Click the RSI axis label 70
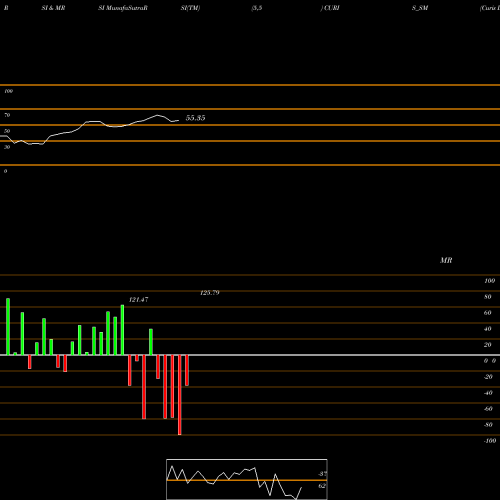This screenshot has height=500, width=500. (x=7, y=115)
